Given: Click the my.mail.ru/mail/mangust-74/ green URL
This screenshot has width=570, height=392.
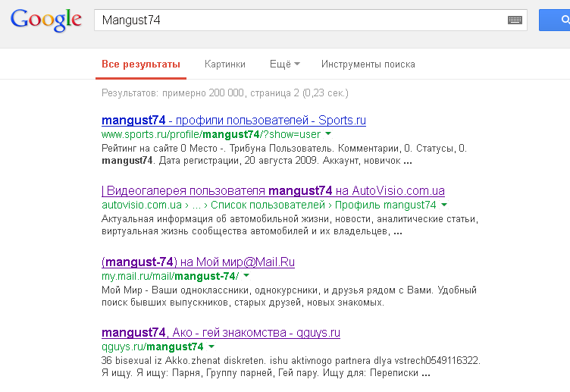Looking at the screenshot, I should pos(170,276).
